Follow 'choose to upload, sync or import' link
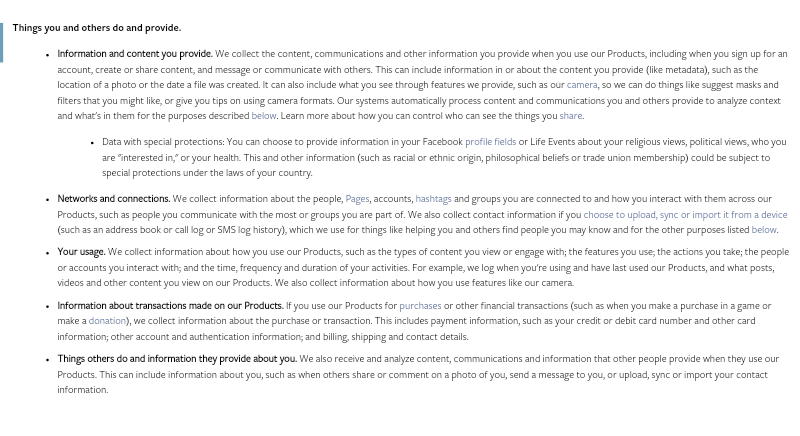 click(685, 215)
